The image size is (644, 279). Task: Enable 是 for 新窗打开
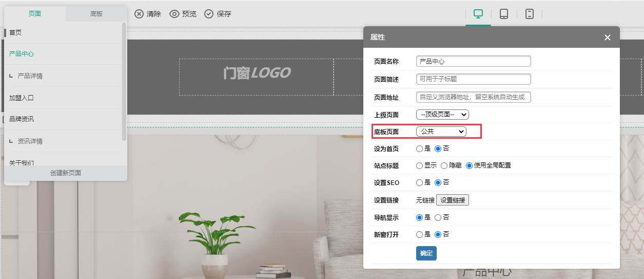420,234
